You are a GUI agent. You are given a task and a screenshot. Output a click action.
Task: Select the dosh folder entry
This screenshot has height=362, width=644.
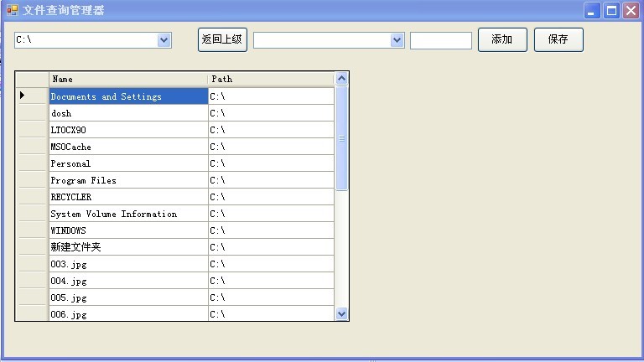tap(128, 113)
